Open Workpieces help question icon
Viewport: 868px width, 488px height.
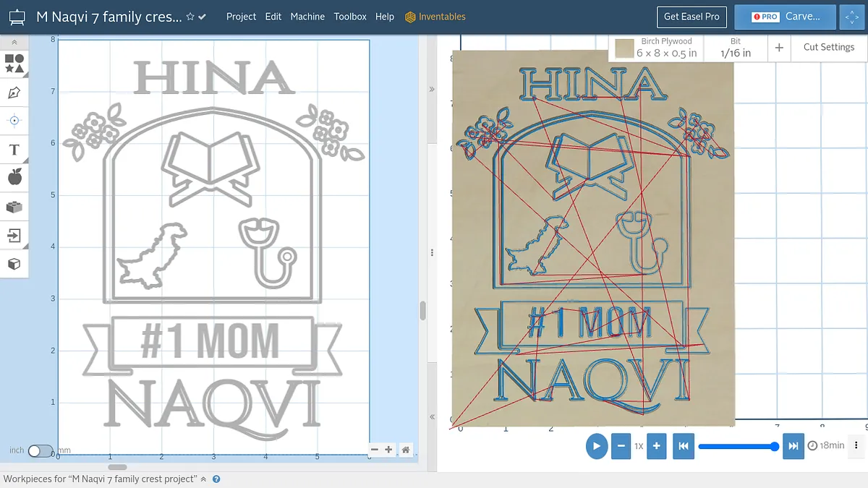pyautogui.click(x=216, y=479)
